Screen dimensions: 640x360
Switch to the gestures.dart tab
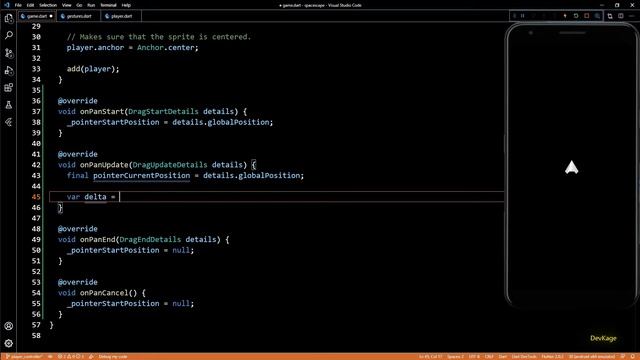(79, 16)
